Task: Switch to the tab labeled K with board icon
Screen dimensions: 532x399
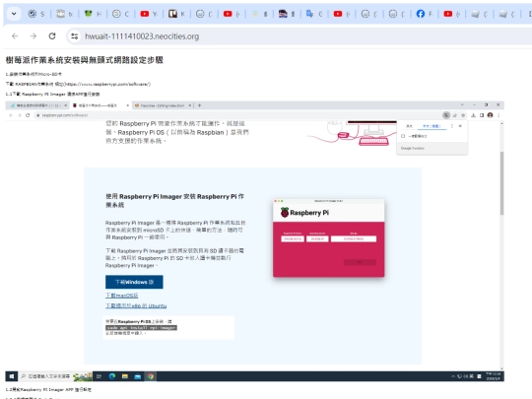Action: point(176,14)
